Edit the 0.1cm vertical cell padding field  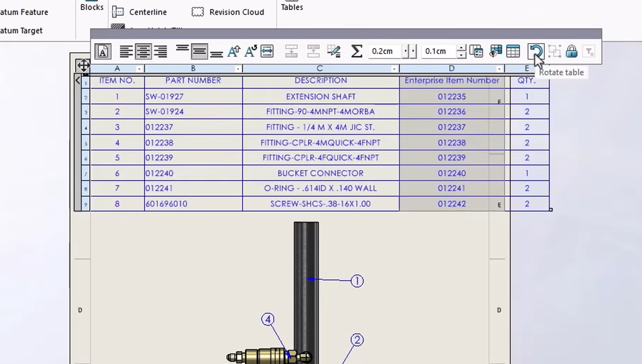(x=439, y=51)
